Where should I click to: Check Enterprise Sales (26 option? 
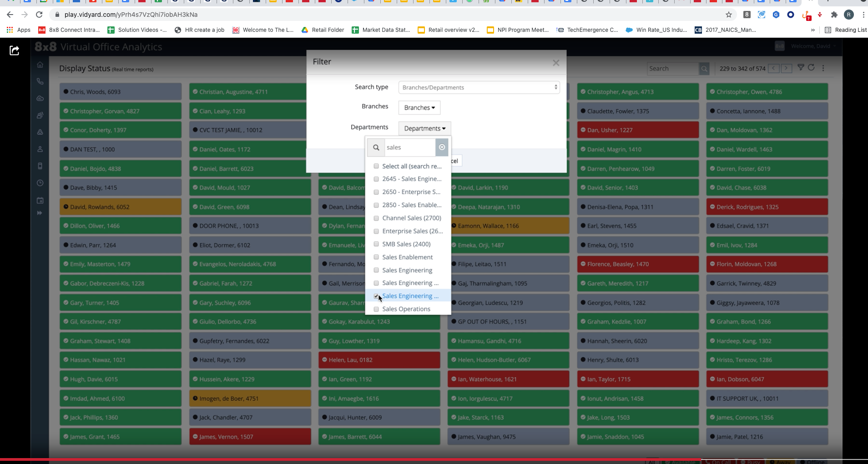(x=376, y=231)
